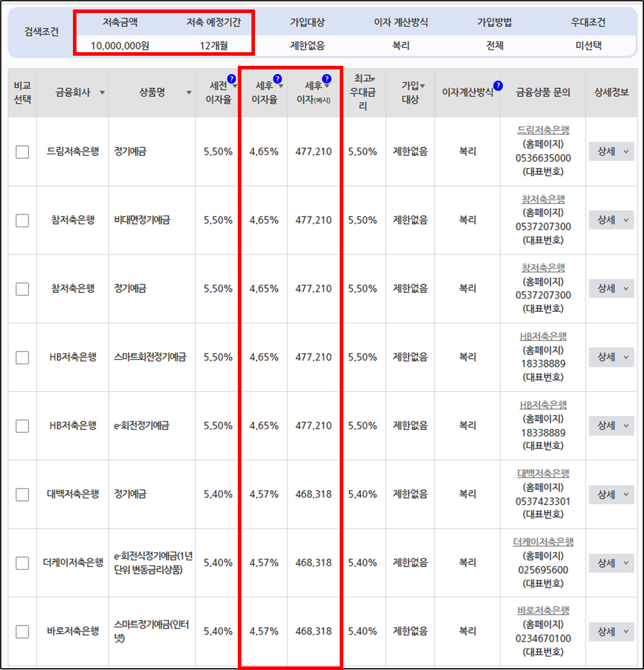Open the 대백저축은행 homepage link
This screenshot has width=644, height=670.
pos(543,473)
